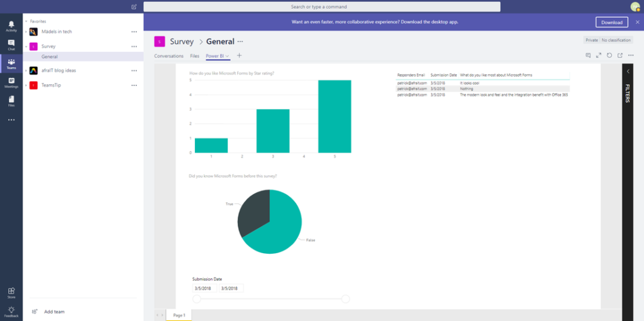Click previous page arrow at bottom
644x321 pixels.
157,315
